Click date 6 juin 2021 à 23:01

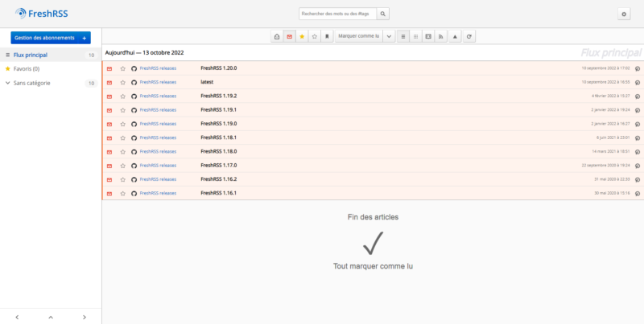[x=613, y=137]
